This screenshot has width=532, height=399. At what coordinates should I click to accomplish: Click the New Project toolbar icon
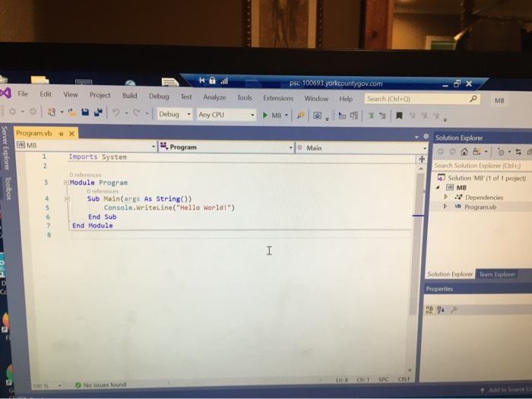tap(51, 112)
